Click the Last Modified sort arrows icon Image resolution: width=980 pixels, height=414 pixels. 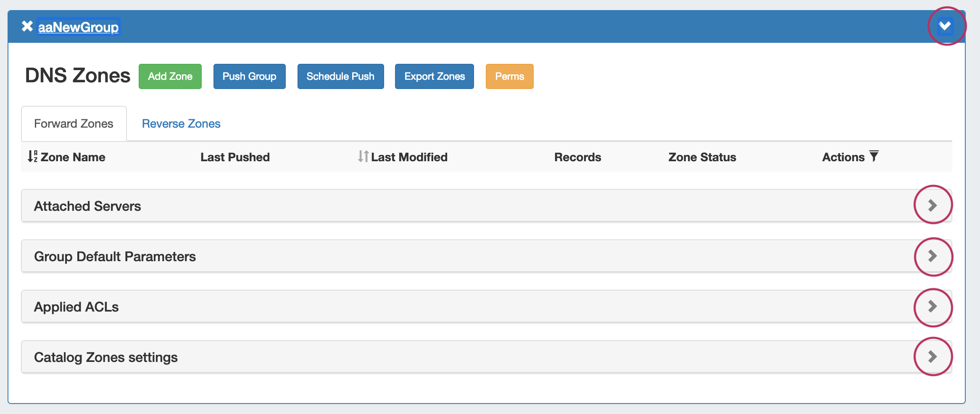point(363,157)
